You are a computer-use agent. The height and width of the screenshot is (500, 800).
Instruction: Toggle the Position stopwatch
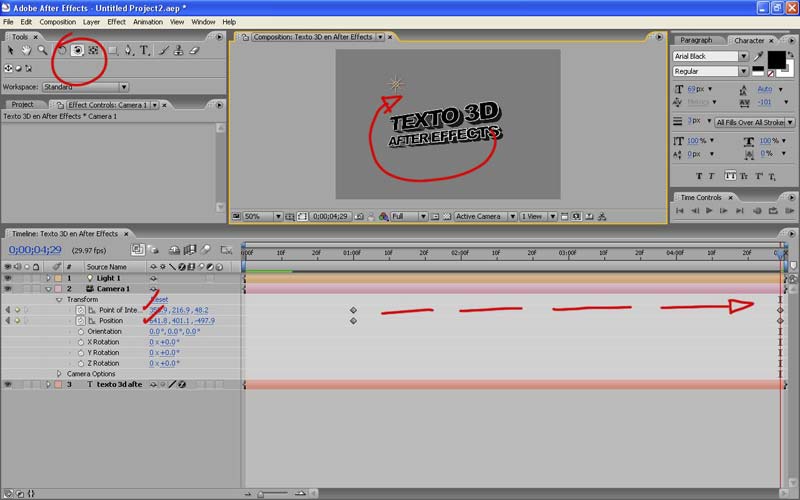tap(81, 321)
